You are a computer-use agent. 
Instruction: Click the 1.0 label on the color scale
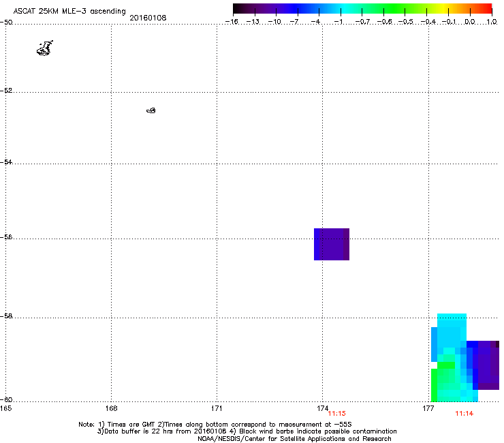492,22
